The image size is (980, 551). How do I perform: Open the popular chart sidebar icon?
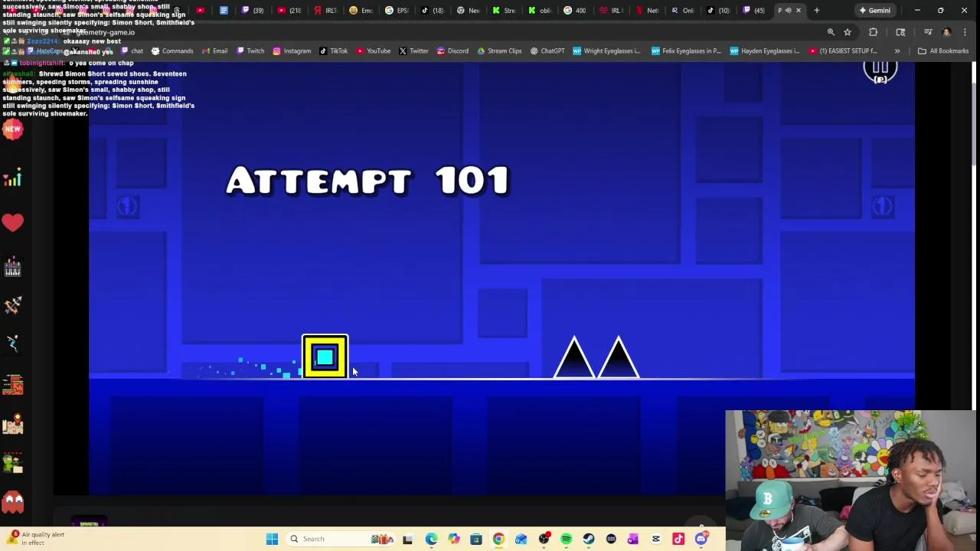pyautogui.click(x=12, y=179)
